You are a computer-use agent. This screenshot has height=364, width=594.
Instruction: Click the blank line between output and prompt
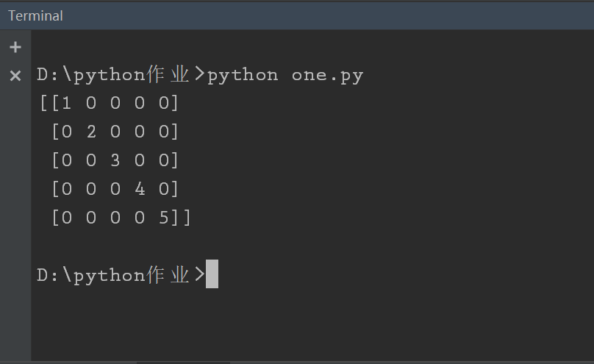[221, 246]
